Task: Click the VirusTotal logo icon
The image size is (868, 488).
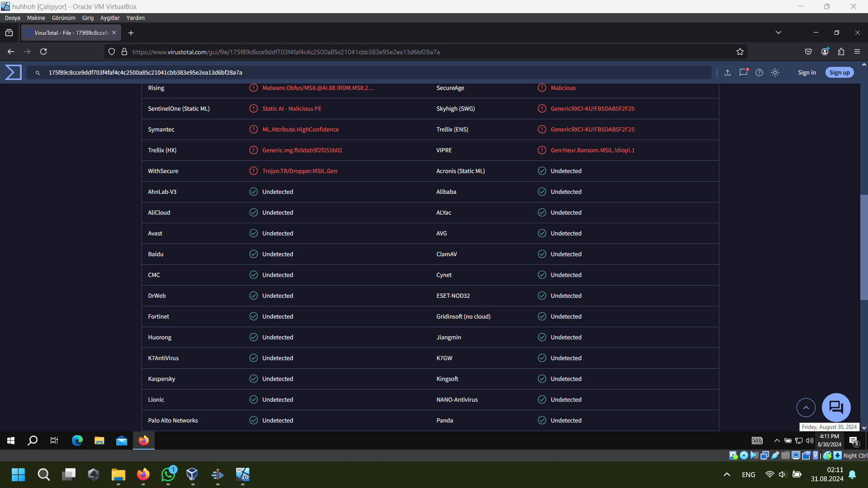Action: pyautogui.click(x=13, y=72)
